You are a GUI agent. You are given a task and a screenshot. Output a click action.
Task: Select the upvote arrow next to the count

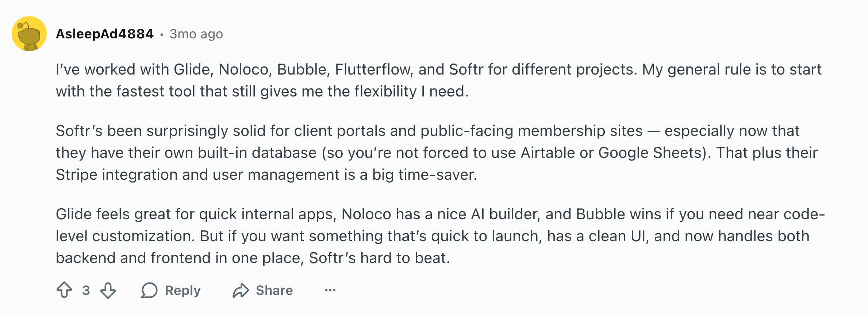[66, 290]
